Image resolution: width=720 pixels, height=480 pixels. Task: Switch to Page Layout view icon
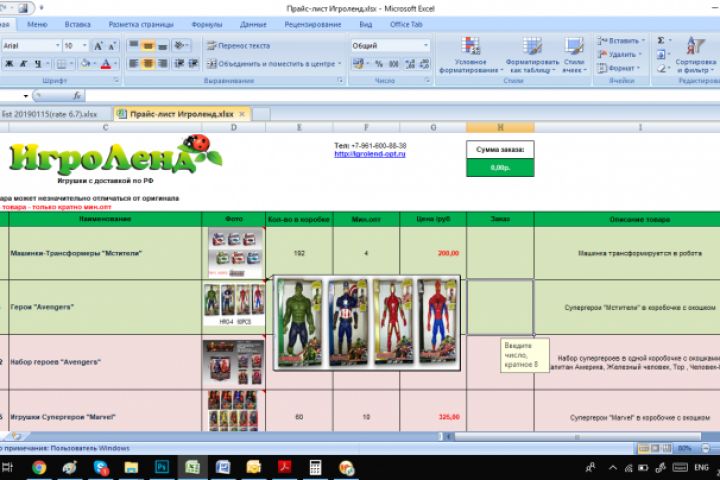pos(655,448)
